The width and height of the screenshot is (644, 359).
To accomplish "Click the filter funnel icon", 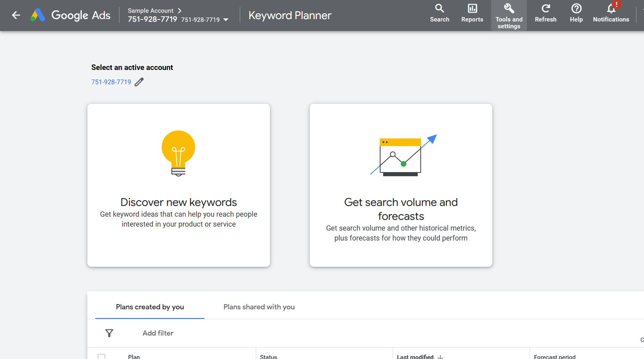I will click(109, 333).
